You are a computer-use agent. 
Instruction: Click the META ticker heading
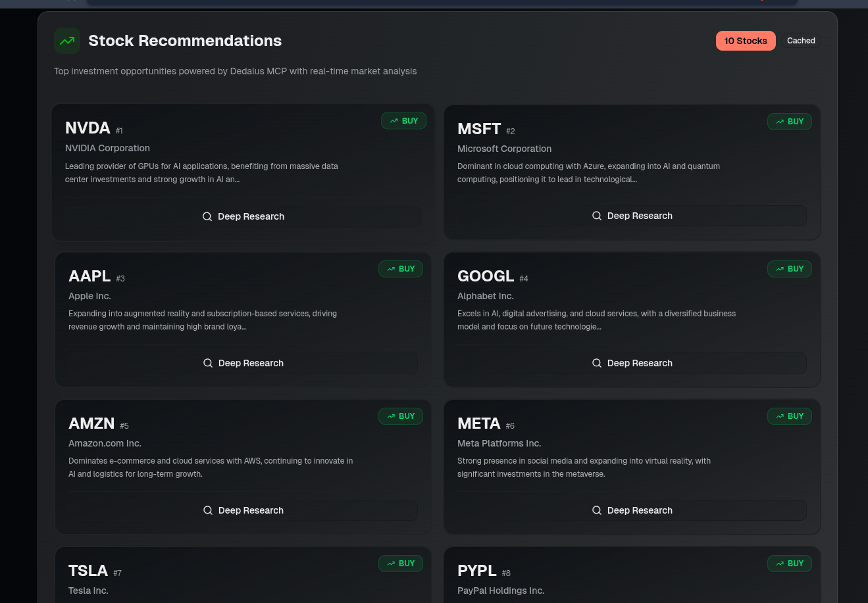coord(479,423)
